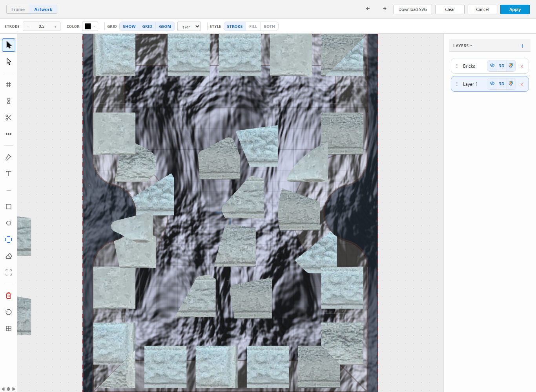This screenshot has height=392, width=536.
Task: Click Download SVG button
Action: click(x=413, y=9)
